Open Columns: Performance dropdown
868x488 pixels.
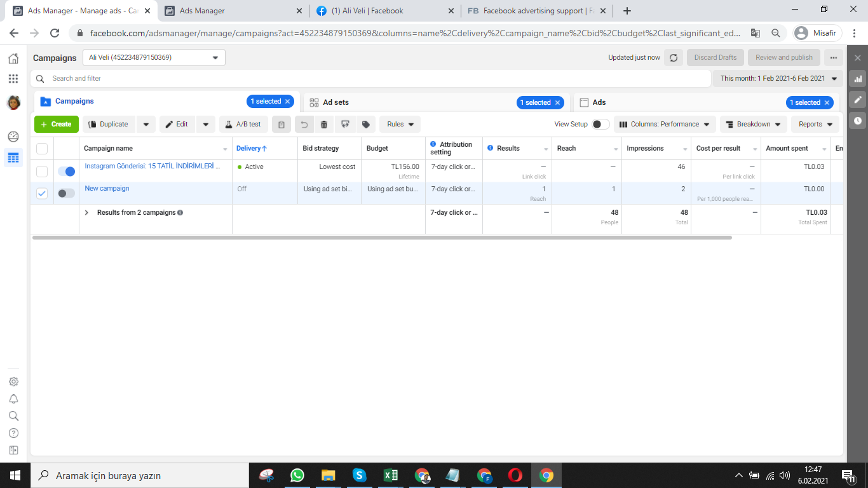pos(665,125)
